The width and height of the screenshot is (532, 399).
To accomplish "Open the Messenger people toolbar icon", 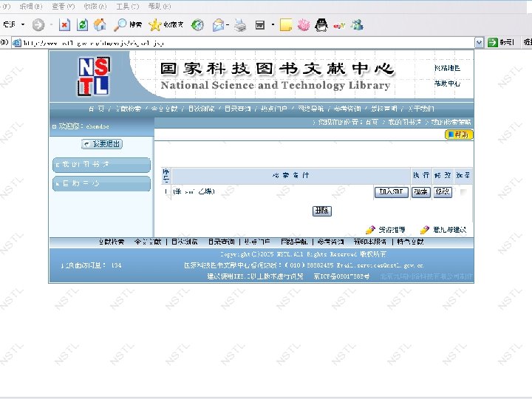I will coord(357,25).
